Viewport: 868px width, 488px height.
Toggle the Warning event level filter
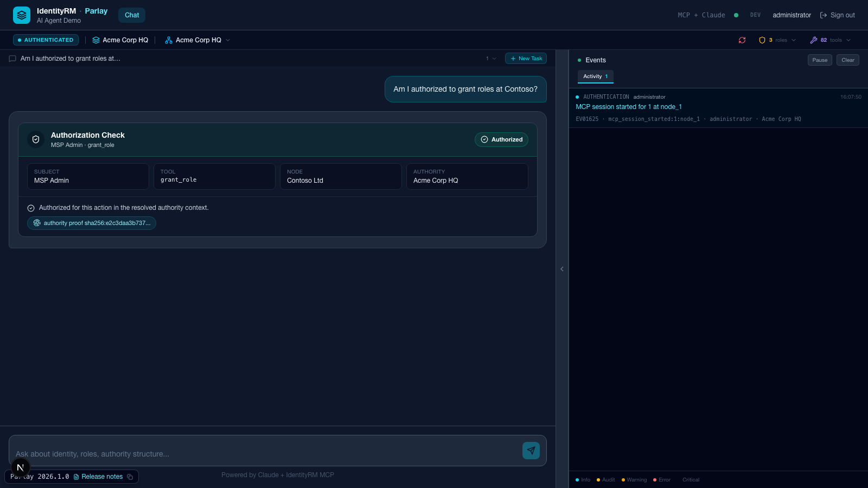click(634, 480)
